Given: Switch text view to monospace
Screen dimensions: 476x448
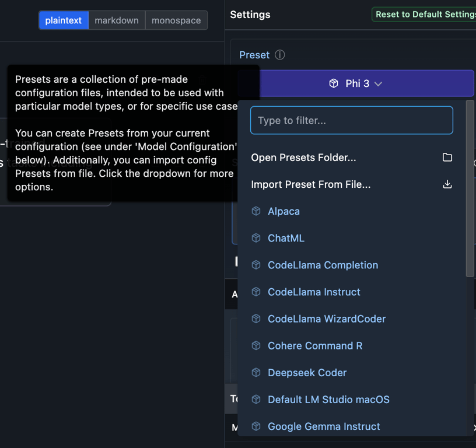Looking at the screenshot, I should coord(176,20).
